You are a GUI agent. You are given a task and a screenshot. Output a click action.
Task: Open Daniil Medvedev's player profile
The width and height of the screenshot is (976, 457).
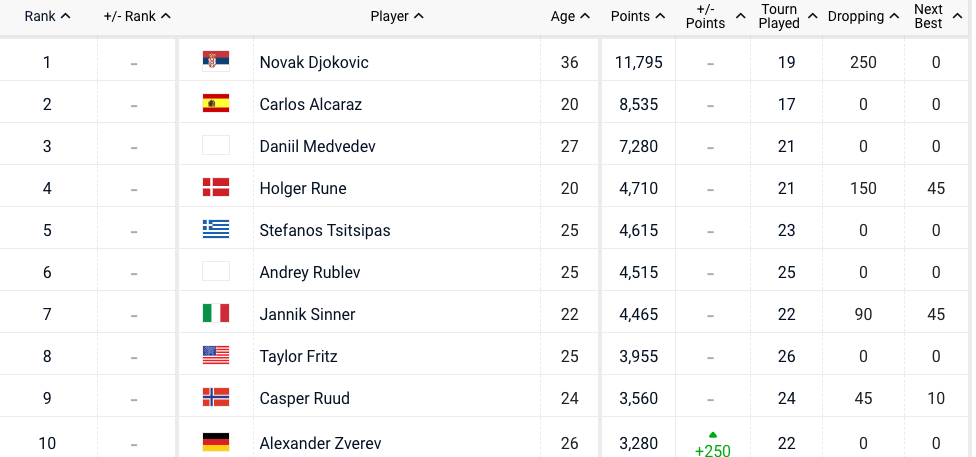pos(317,146)
